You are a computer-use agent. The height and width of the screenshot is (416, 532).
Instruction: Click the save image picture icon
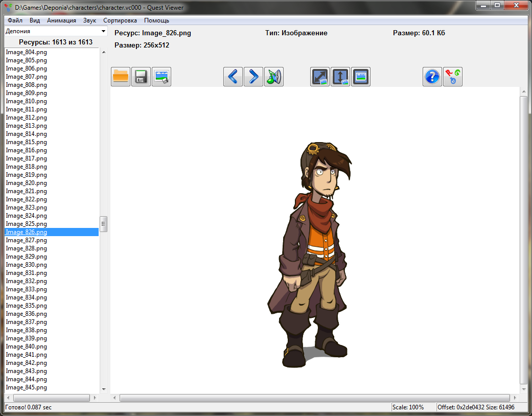(x=161, y=77)
